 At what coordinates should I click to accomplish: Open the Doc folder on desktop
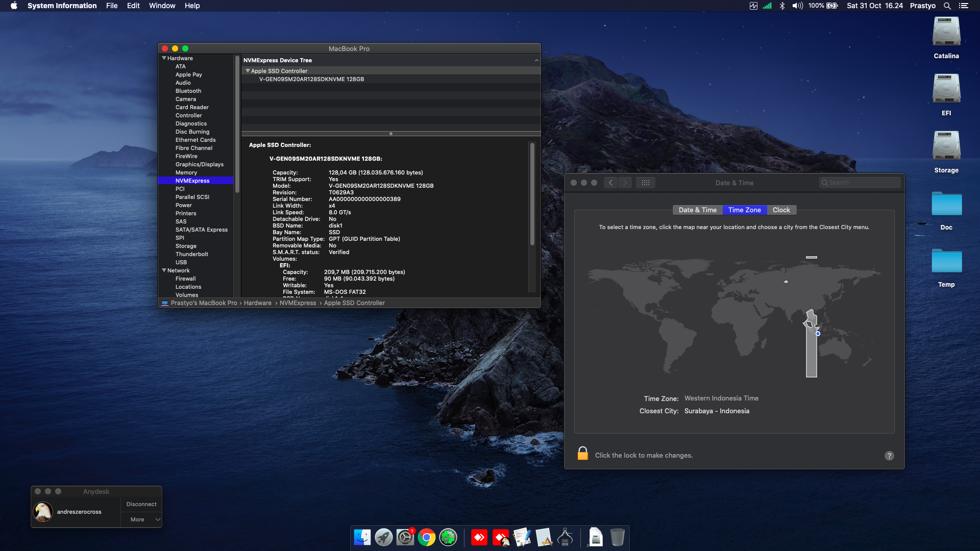[x=946, y=204]
